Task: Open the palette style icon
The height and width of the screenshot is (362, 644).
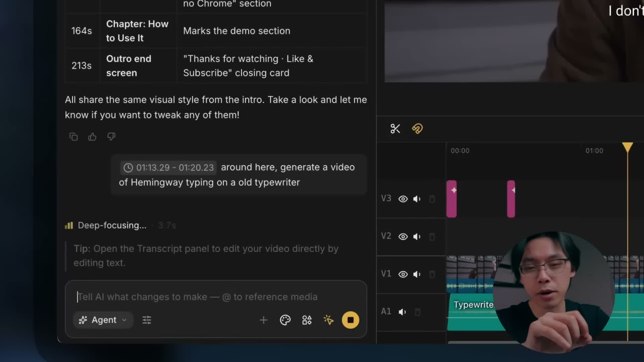Action: point(285,320)
